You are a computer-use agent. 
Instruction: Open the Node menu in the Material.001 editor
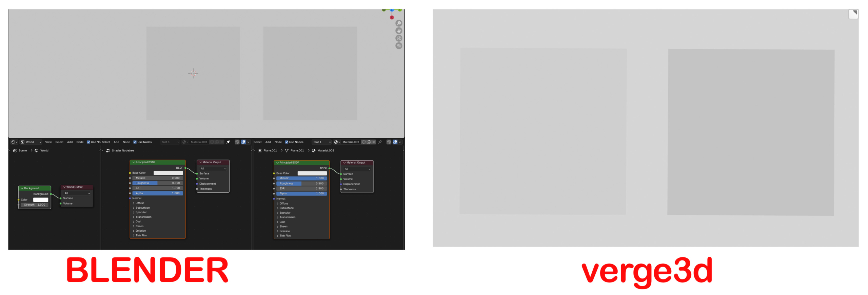(126, 142)
